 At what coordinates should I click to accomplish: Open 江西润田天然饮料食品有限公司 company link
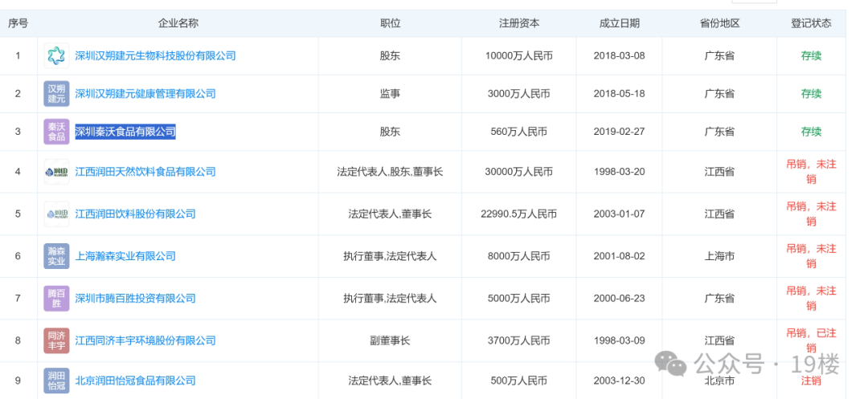pyautogui.click(x=145, y=172)
